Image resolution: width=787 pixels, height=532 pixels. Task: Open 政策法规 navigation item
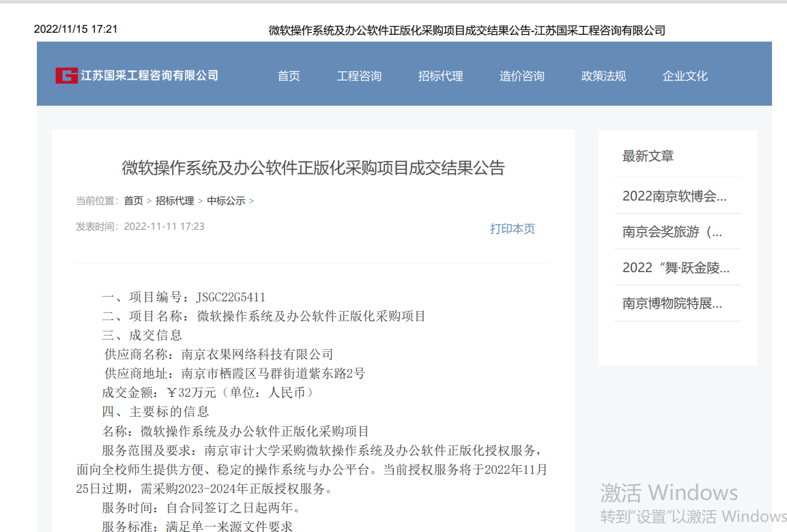603,76
